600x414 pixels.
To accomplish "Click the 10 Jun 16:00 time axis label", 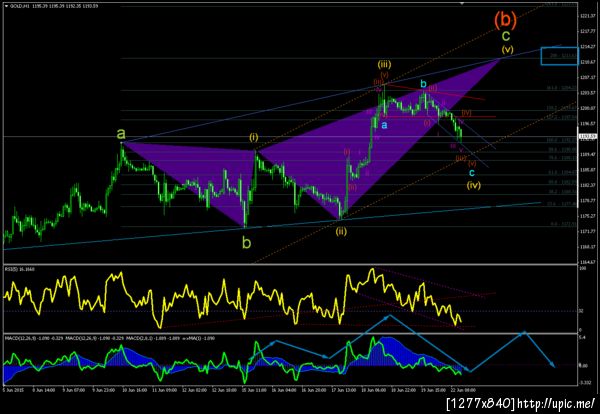I will click(136, 390).
